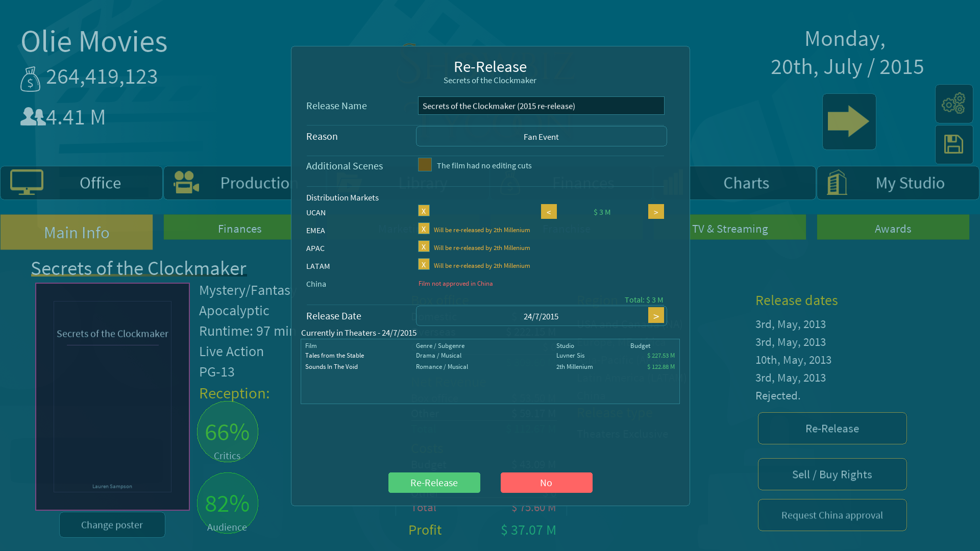
Task: Open the settings gears icon
Action: pyautogui.click(x=953, y=104)
